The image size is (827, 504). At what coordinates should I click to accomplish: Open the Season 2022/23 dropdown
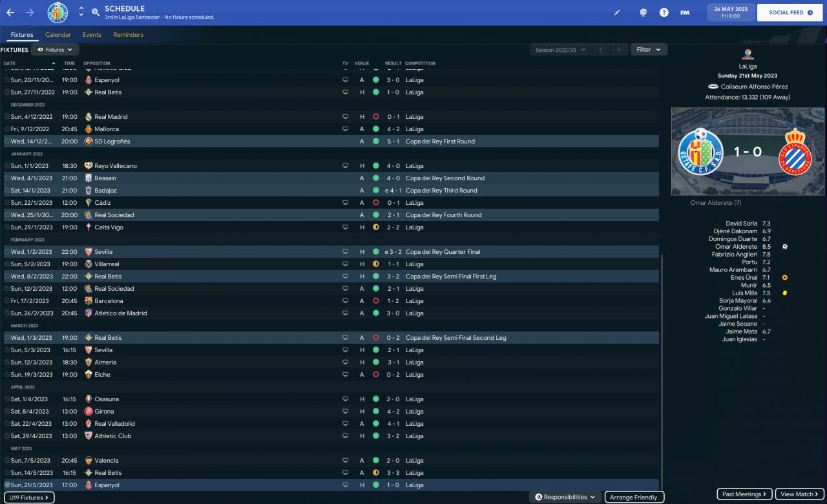(x=561, y=50)
